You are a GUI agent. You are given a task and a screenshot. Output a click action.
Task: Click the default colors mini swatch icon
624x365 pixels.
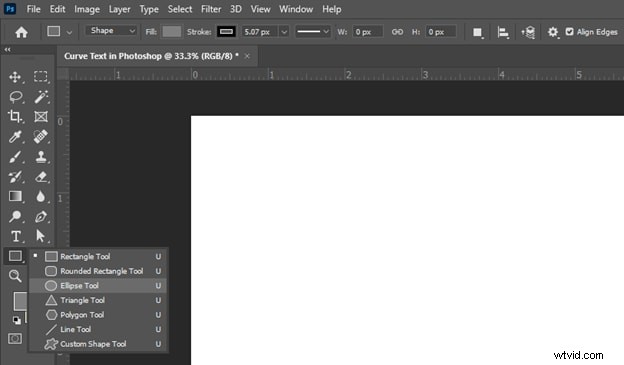[16, 320]
